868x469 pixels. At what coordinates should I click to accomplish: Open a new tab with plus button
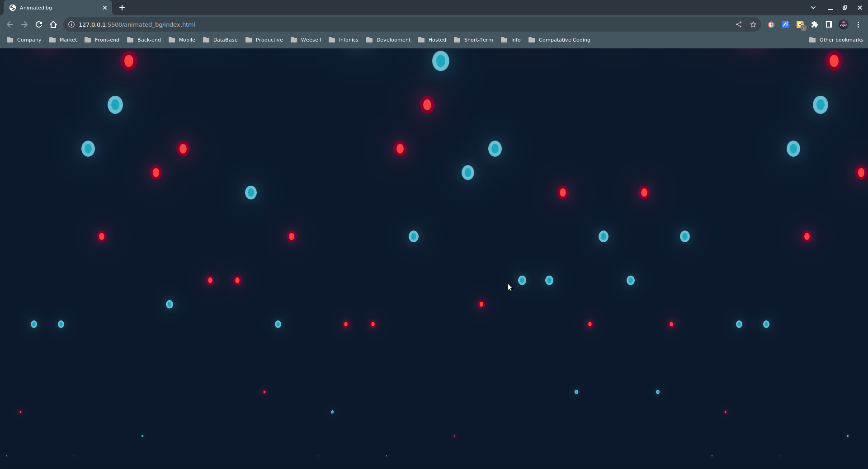click(122, 8)
